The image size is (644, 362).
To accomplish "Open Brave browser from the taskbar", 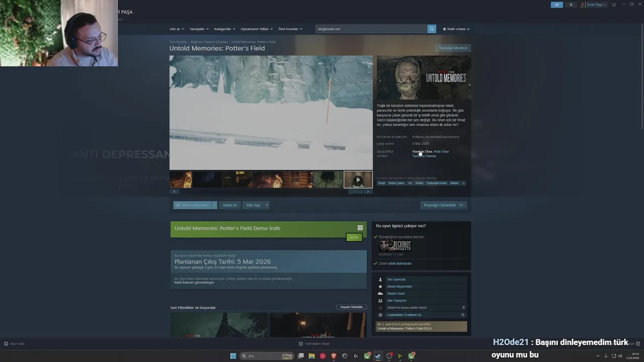I will (334, 356).
